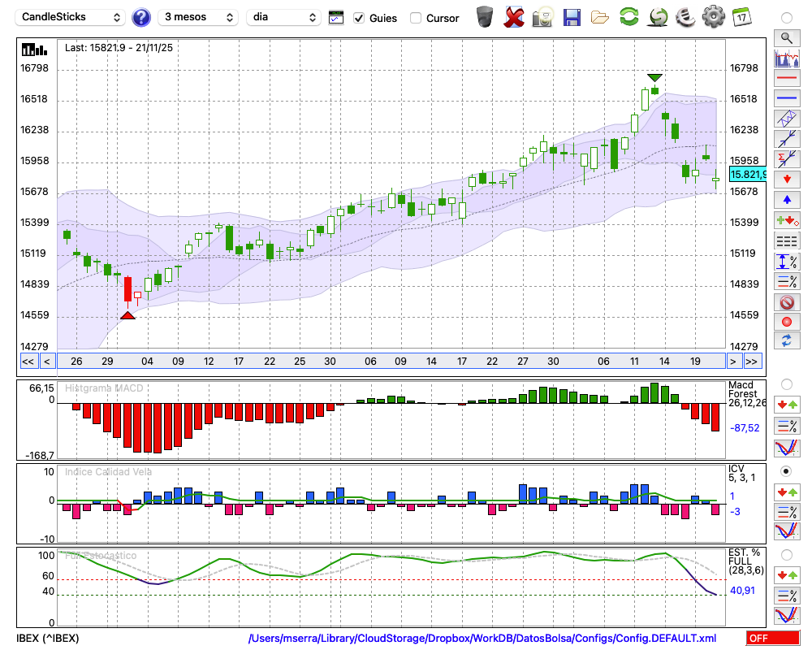Viewport: 812px width, 650px height.
Task: Select the magnifier zoom tool
Action: (x=787, y=38)
